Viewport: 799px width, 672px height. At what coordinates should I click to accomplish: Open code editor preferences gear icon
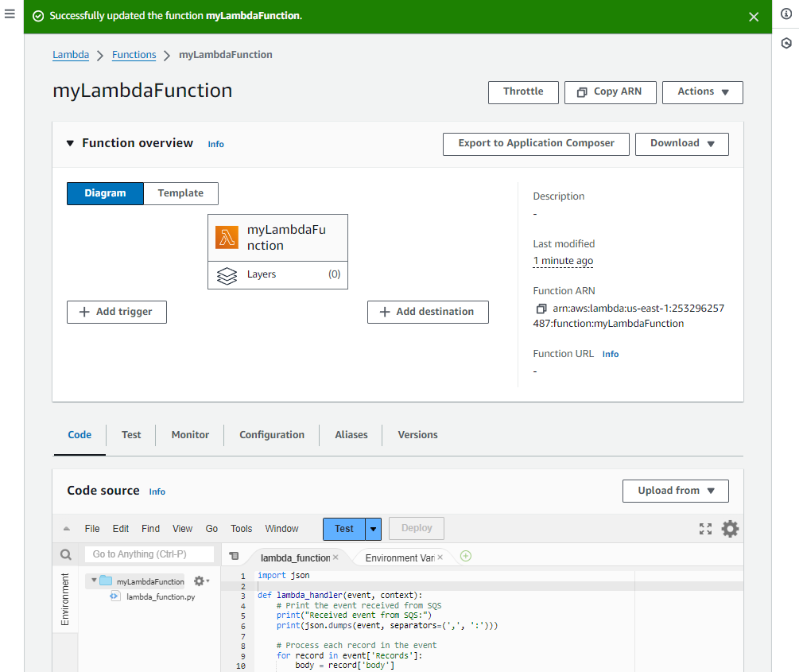(x=730, y=529)
